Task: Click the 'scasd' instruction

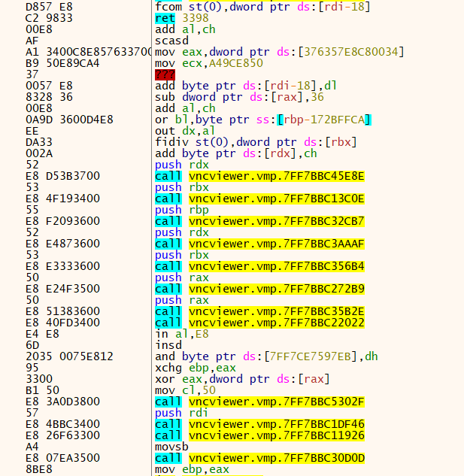Action: (172, 41)
